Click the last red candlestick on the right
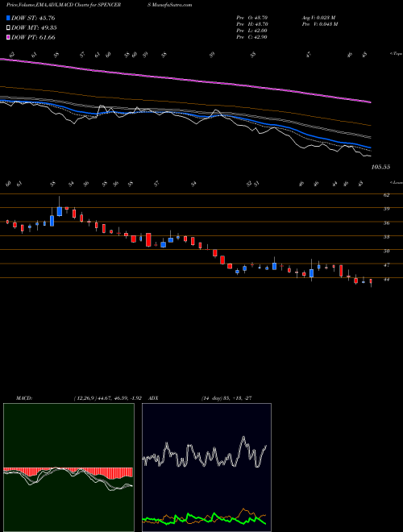This screenshot has height=532, width=403. pyautogui.click(x=371, y=282)
